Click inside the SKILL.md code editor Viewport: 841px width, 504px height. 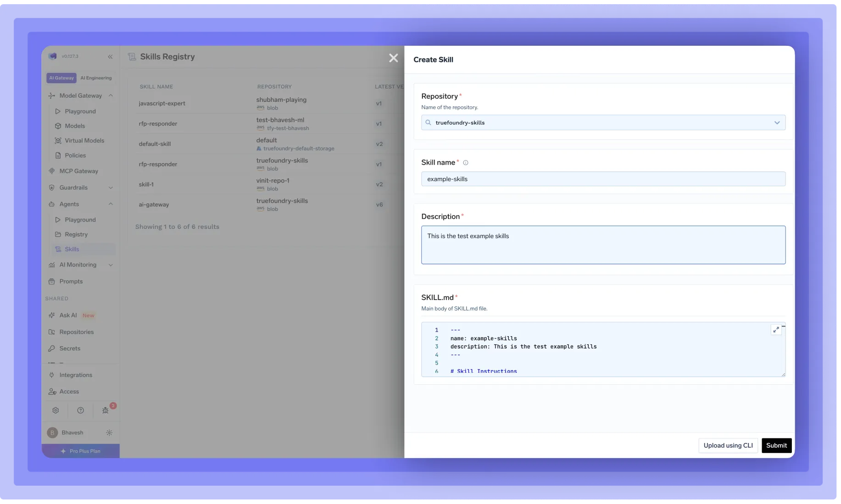[x=603, y=349]
